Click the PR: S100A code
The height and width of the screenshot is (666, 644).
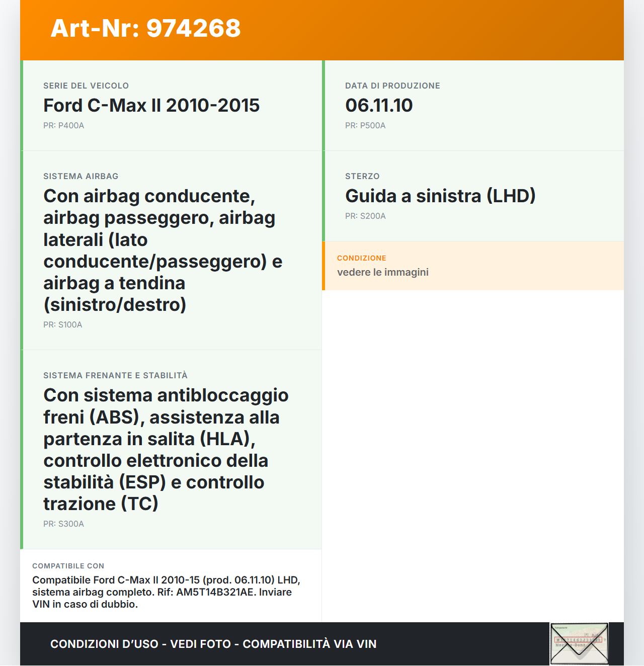coord(62,324)
